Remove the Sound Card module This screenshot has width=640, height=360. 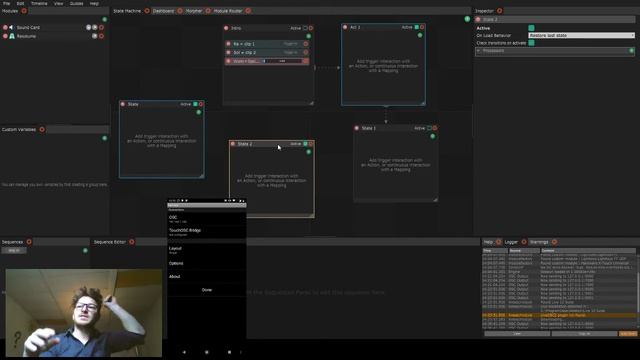click(x=101, y=27)
